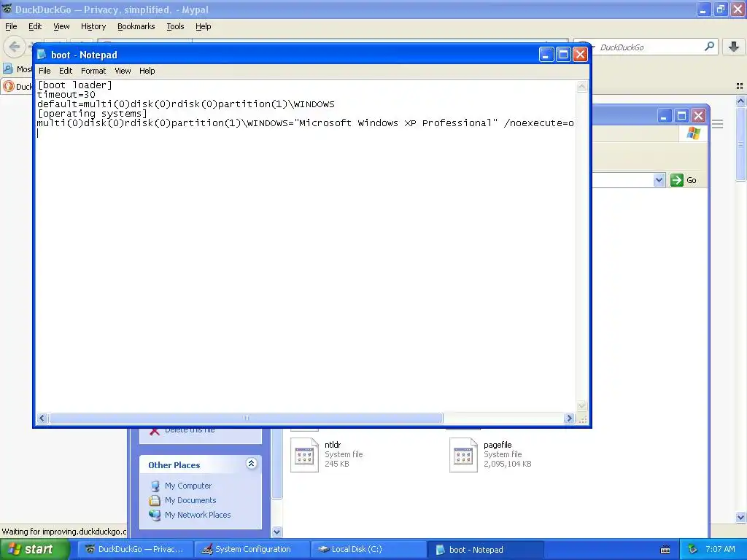Click the Delete this file red X icon
The image size is (747, 560).
tap(154, 432)
